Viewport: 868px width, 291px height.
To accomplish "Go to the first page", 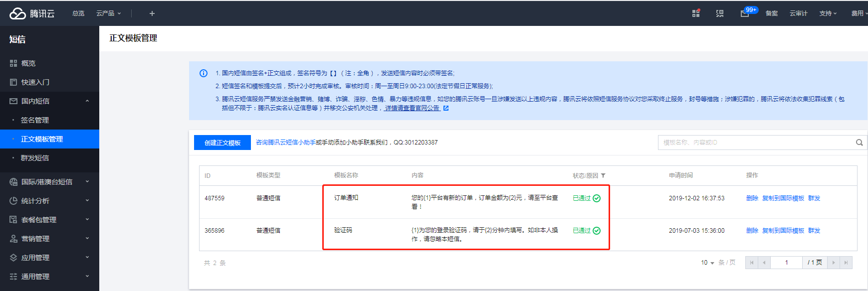I will pos(752,263).
